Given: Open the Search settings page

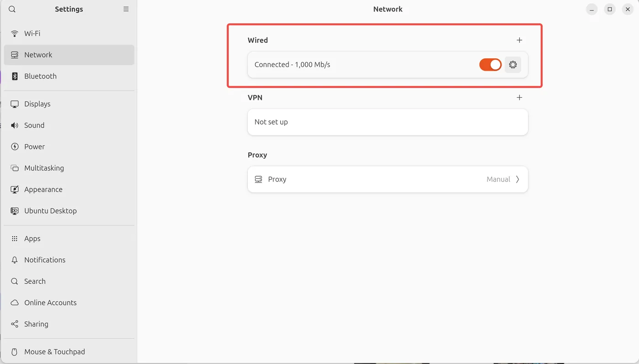Looking at the screenshot, I should point(69,281).
